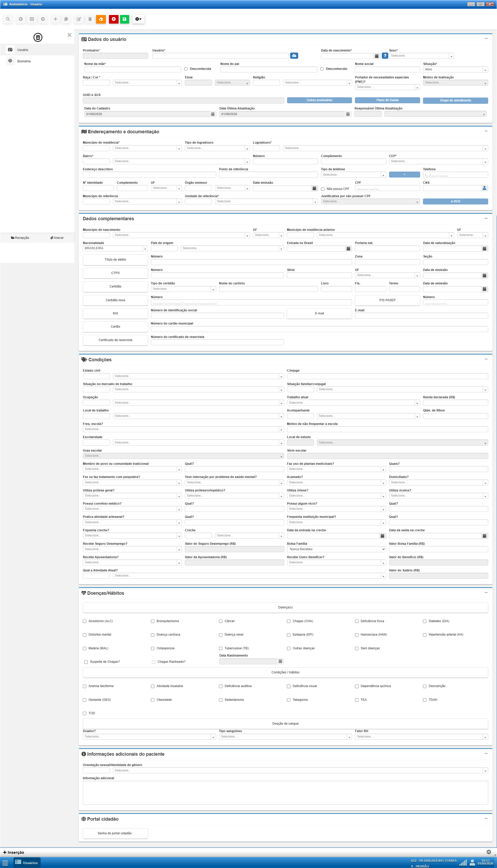Collapse the Dados do usuário section
Screen dimensions: 497x868
(x=486, y=39)
